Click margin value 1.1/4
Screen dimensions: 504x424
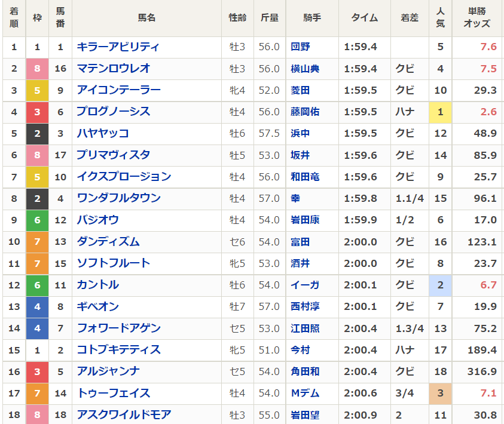[x=410, y=198]
